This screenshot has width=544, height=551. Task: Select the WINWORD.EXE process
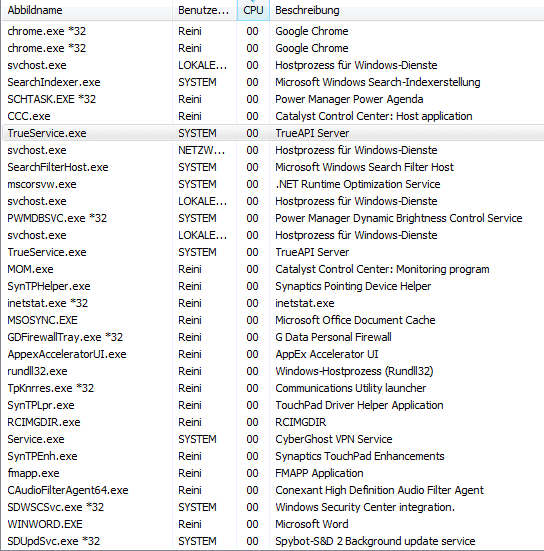click(x=45, y=524)
